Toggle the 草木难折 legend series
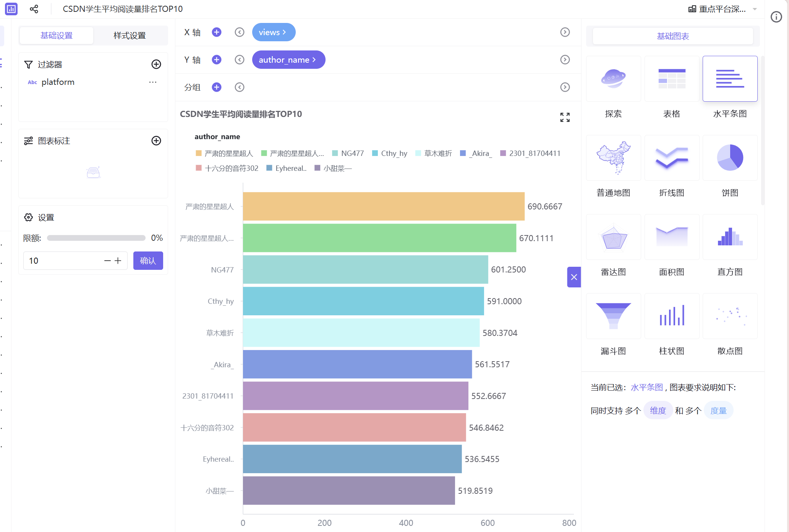Viewport: 789px width, 532px height. tap(433, 153)
